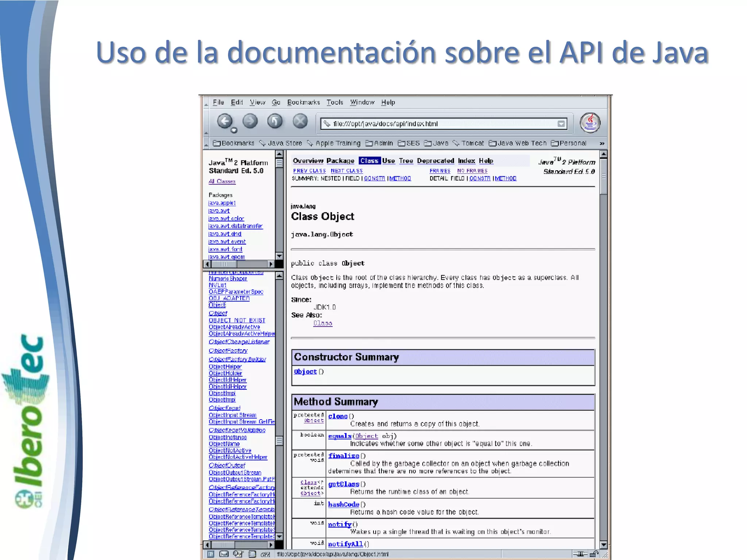This screenshot has width=747, height=560.
Task: Click the classes frame horizontal scrollbar right arrow
Action: 271,545
